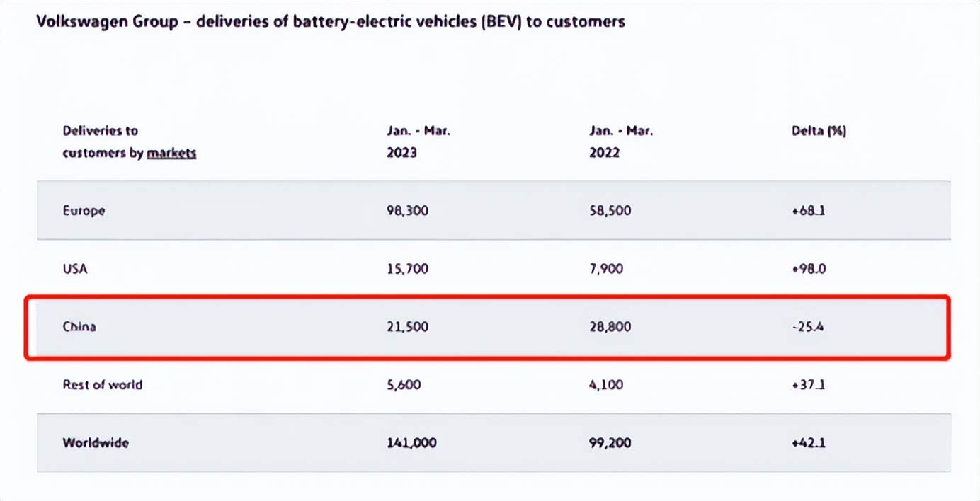
Task: Click Worldwide 2023 total 141,000
Action: point(411,443)
